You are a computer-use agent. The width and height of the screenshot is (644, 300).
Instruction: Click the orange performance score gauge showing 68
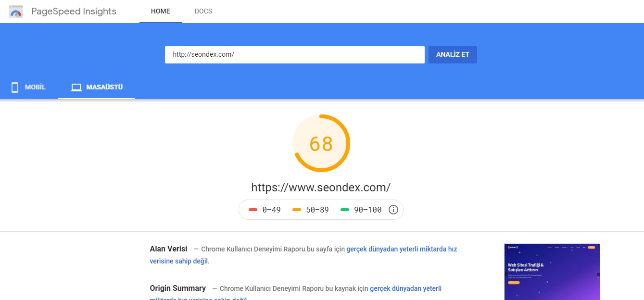321,142
